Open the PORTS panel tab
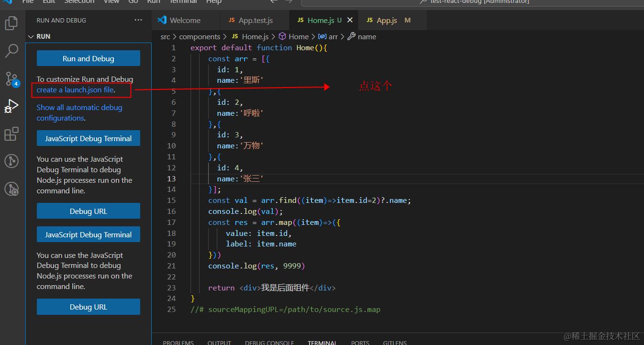Viewport: 644px width, 345px height. tap(360, 343)
